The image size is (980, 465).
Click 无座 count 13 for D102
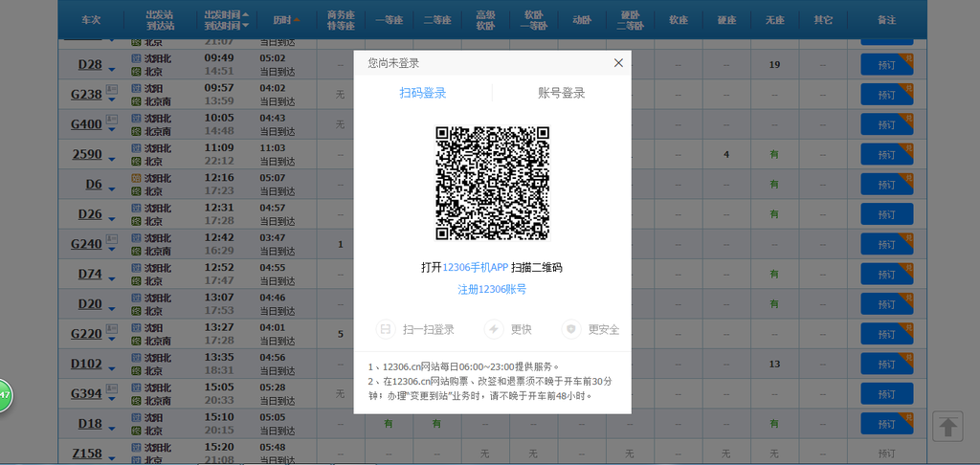click(x=774, y=364)
